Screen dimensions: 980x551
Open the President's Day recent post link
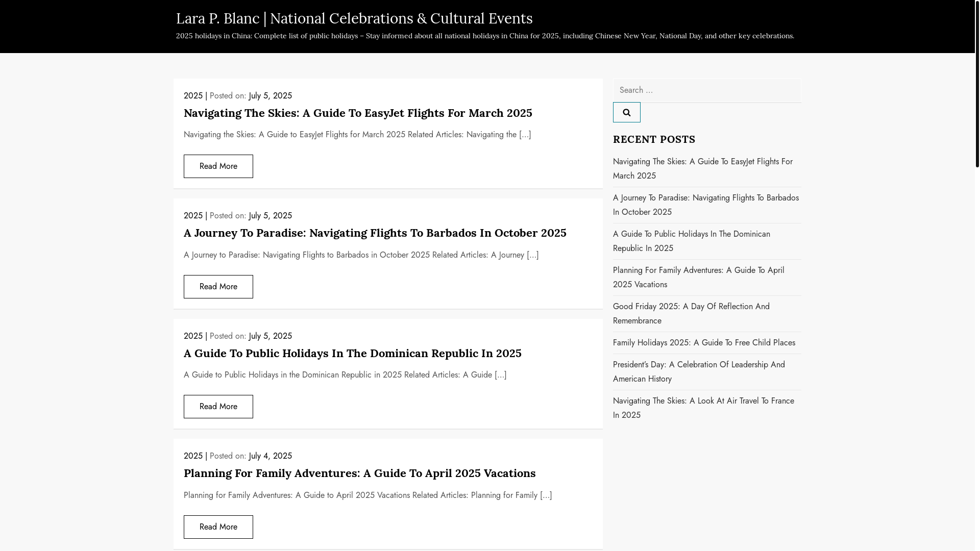tap(698, 371)
